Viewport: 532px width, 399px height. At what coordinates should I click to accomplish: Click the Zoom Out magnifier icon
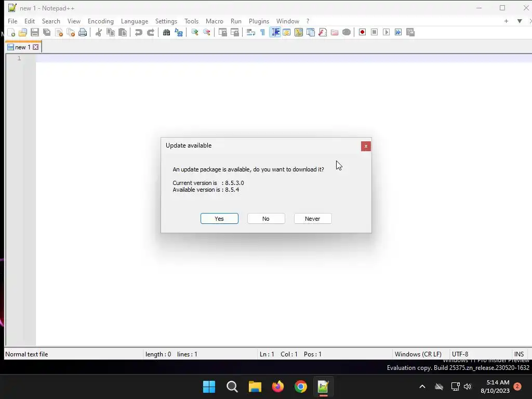click(x=206, y=32)
